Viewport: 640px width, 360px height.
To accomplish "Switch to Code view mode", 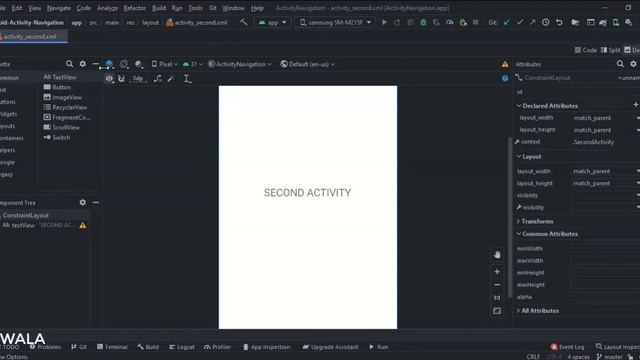I will tap(586, 50).
